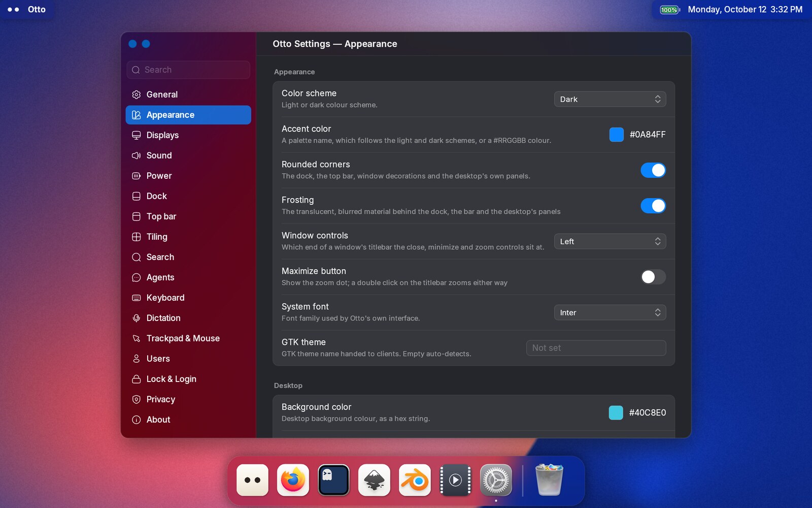Click the Lock & Login padlock icon

point(136,379)
